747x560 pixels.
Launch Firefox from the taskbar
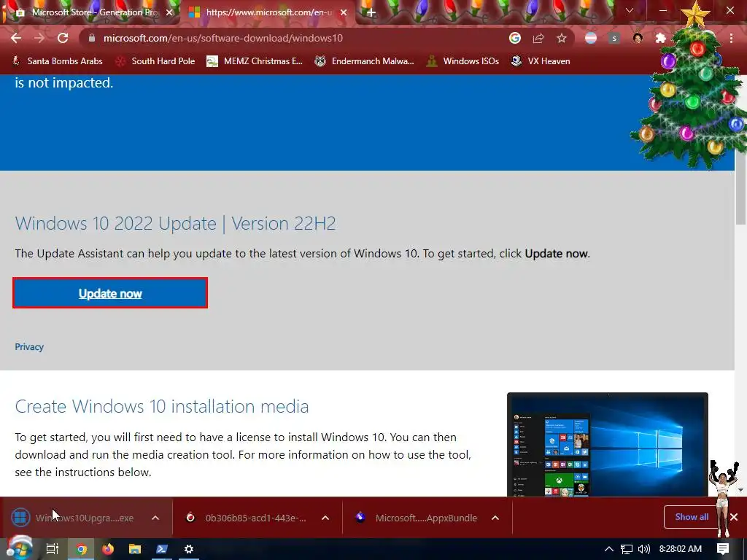(108, 549)
